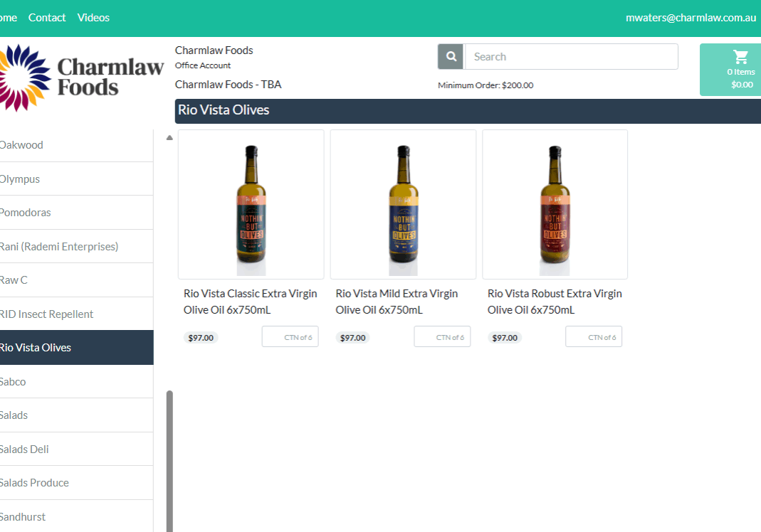Select the Pomodoras category
This screenshot has height=532, width=761.
click(x=76, y=213)
